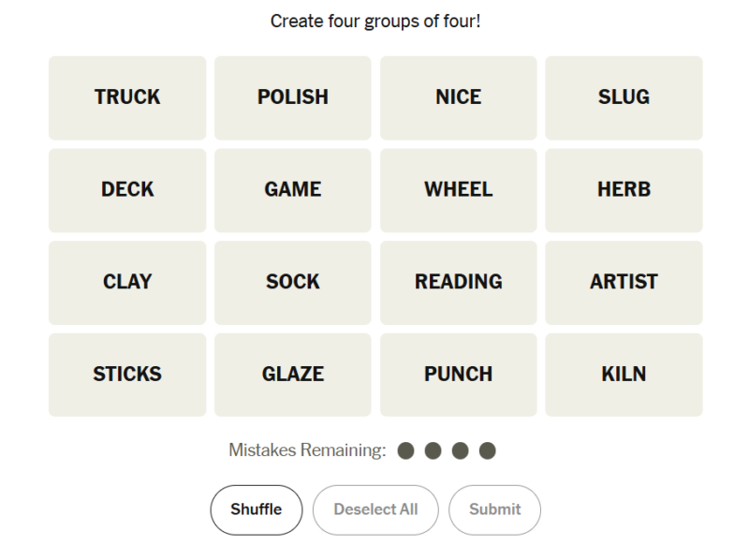The height and width of the screenshot is (560, 749).
Task: Select the DECK word tile
Action: 127,190
